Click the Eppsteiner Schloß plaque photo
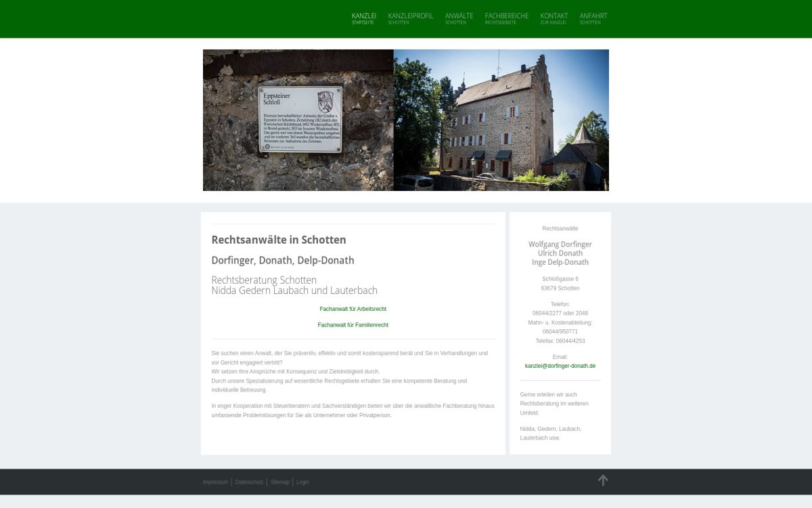Screen dimensions: 812x508 click(298, 120)
